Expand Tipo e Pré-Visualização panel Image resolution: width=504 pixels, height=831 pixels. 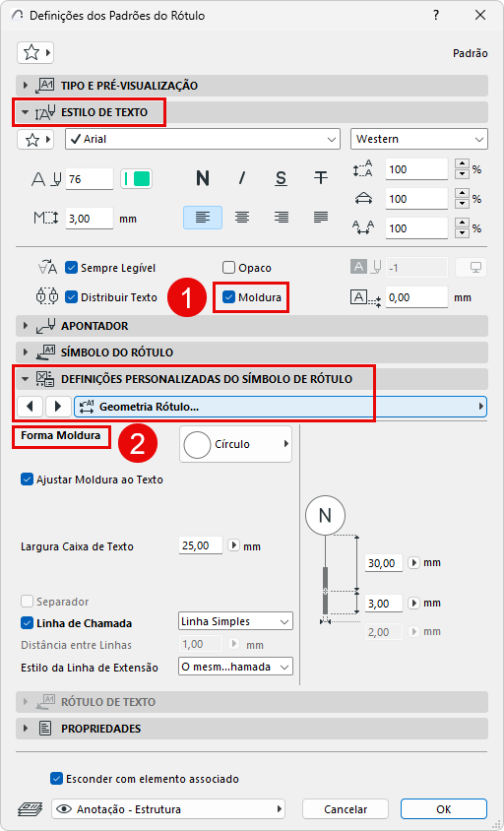pyautogui.click(x=252, y=86)
